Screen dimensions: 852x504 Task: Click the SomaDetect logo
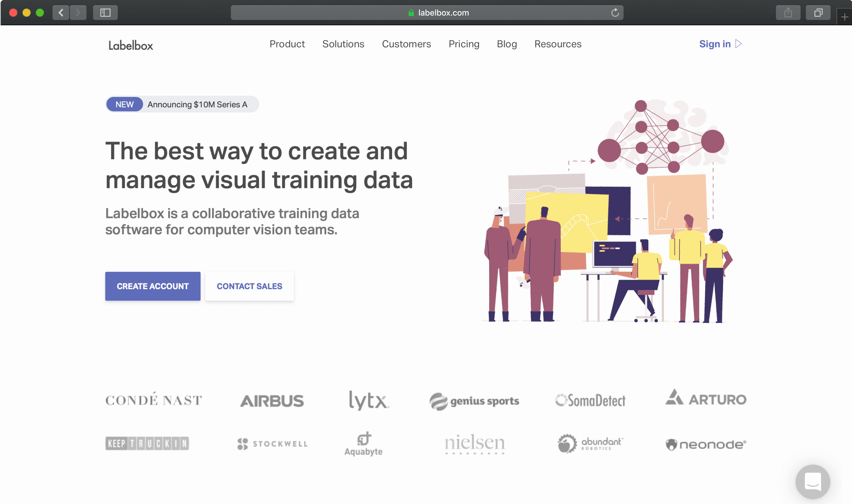pos(590,400)
